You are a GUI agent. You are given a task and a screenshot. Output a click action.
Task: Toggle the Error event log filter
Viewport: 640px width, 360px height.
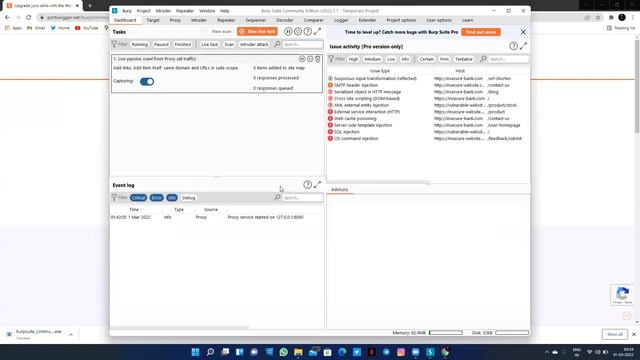click(x=156, y=198)
